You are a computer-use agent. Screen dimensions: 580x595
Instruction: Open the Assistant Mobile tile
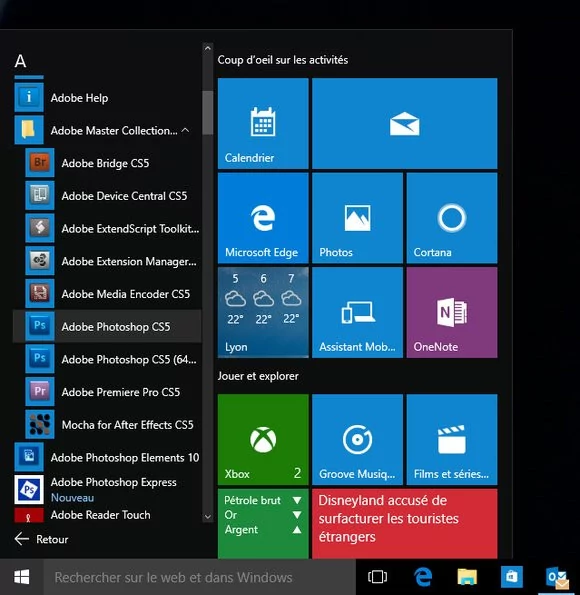(x=357, y=312)
